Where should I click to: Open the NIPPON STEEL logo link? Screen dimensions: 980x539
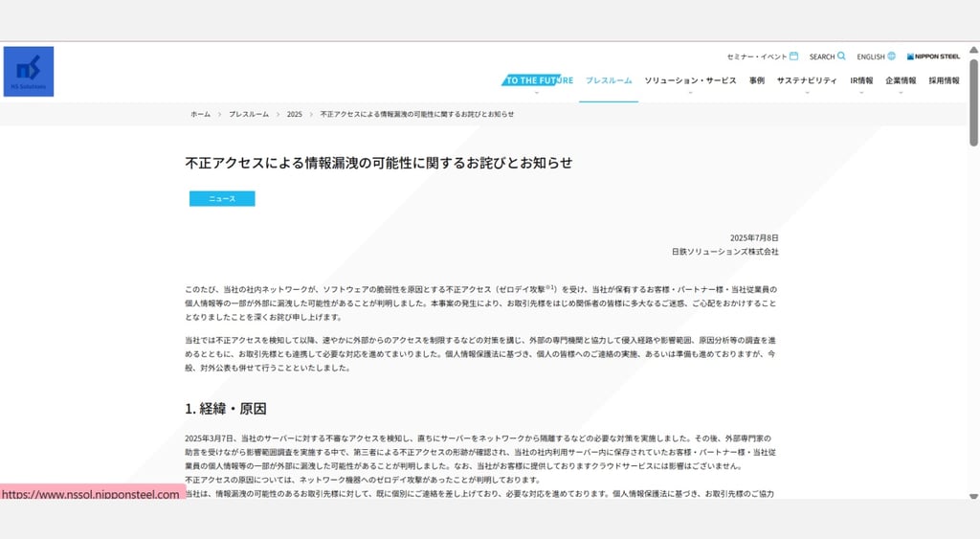click(933, 56)
